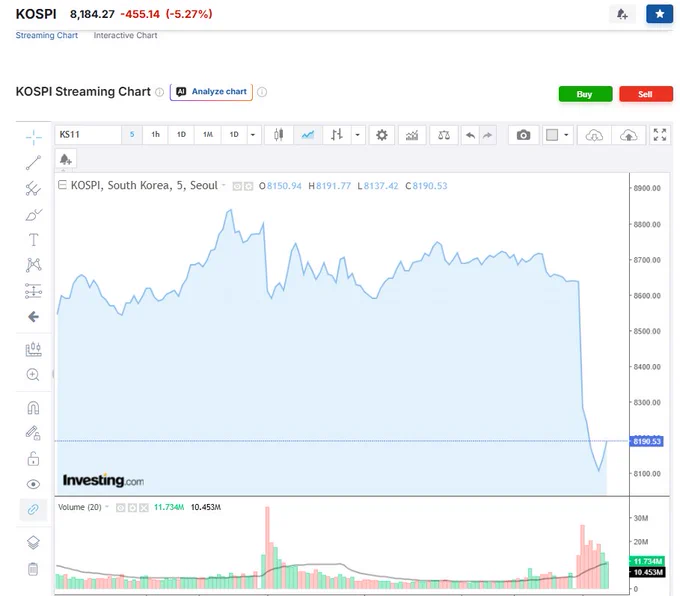Select the trend line drawing tool

33,163
